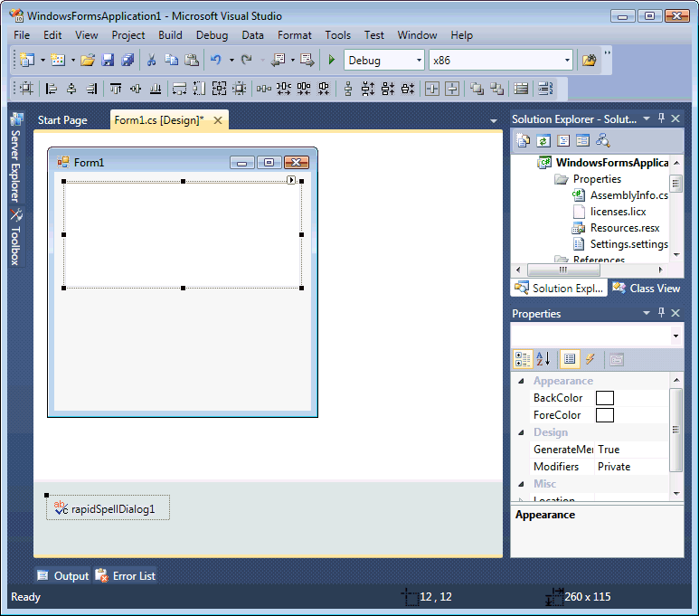Image resolution: width=699 pixels, height=616 pixels.
Task: Click Send to Back icon
Action: [496, 89]
